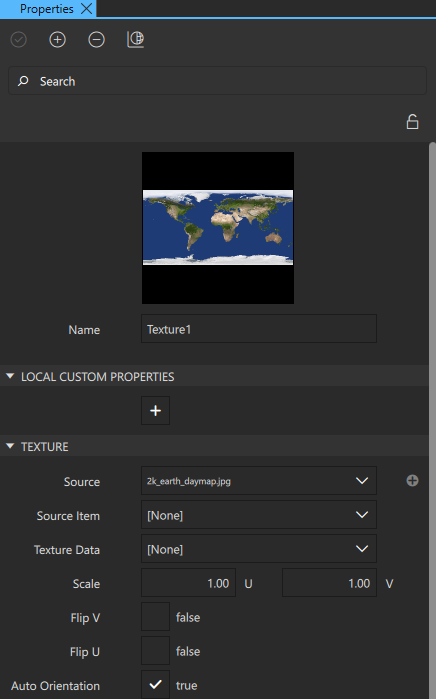Add a local custom property with plus button
Viewport: 436px width, 699px height.
click(x=156, y=411)
